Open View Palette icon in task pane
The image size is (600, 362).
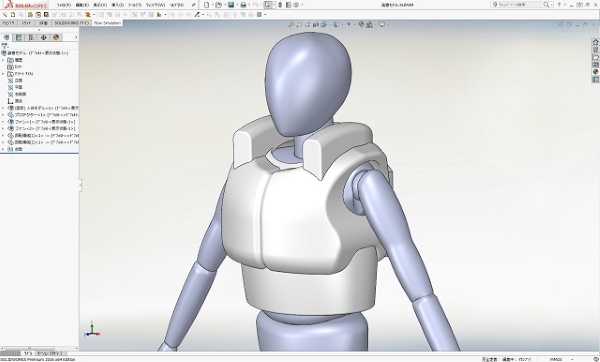[x=595, y=65]
